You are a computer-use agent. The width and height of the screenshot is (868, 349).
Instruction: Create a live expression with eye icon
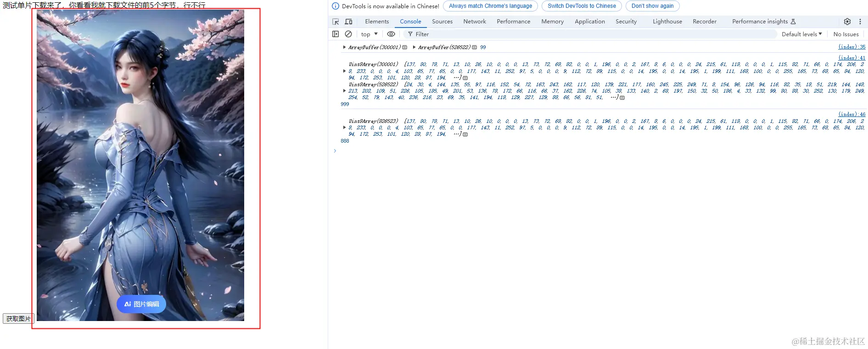(x=391, y=34)
